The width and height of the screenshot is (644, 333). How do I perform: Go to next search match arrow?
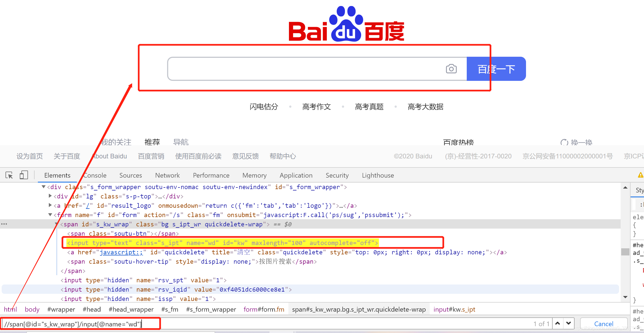pos(569,323)
